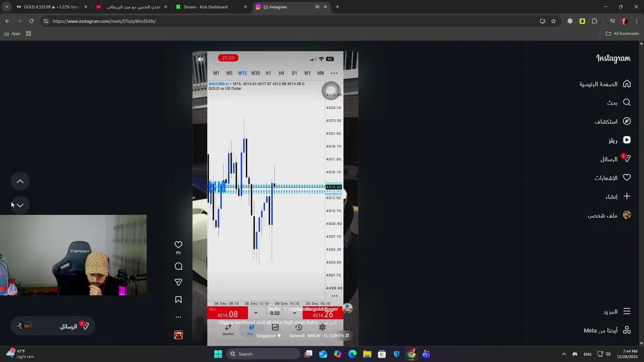Open Copilot from taskbar
This screenshot has height=362, width=644.
tap(338, 354)
